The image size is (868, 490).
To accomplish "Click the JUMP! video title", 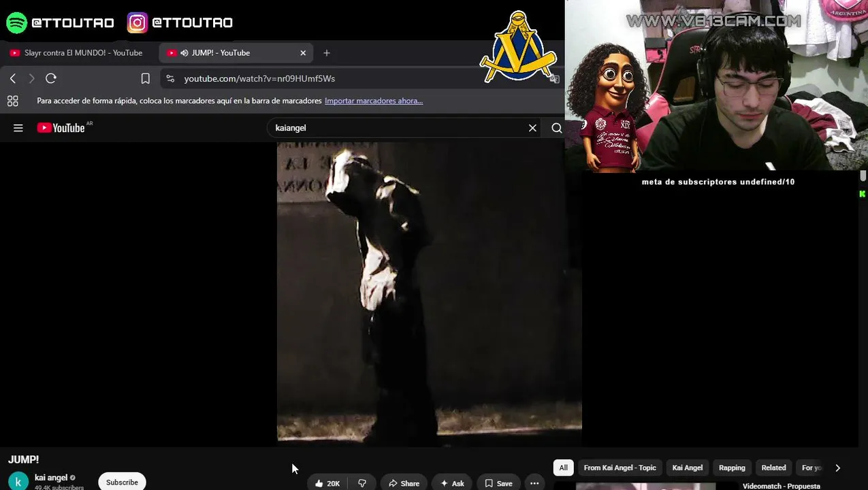I will [24, 459].
